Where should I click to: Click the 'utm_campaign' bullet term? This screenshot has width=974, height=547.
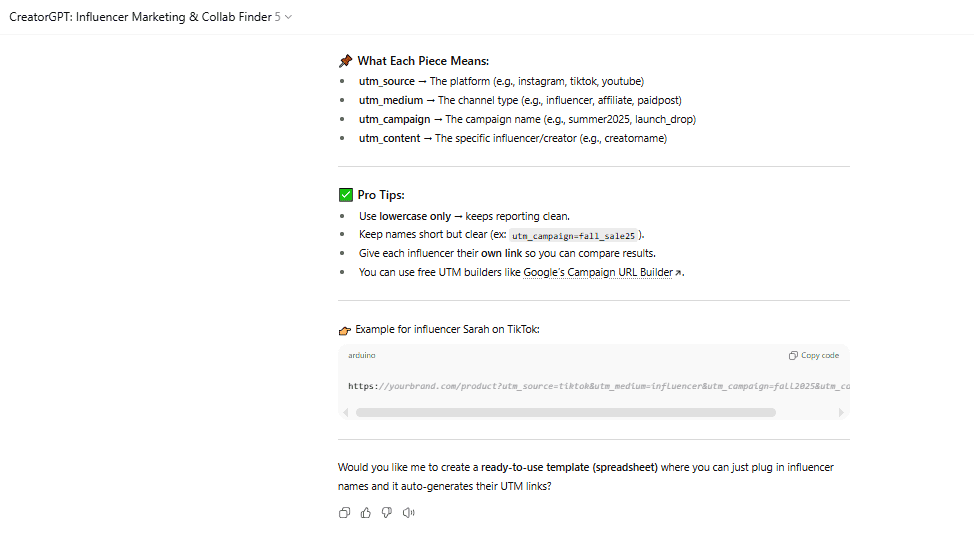click(x=394, y=119)
